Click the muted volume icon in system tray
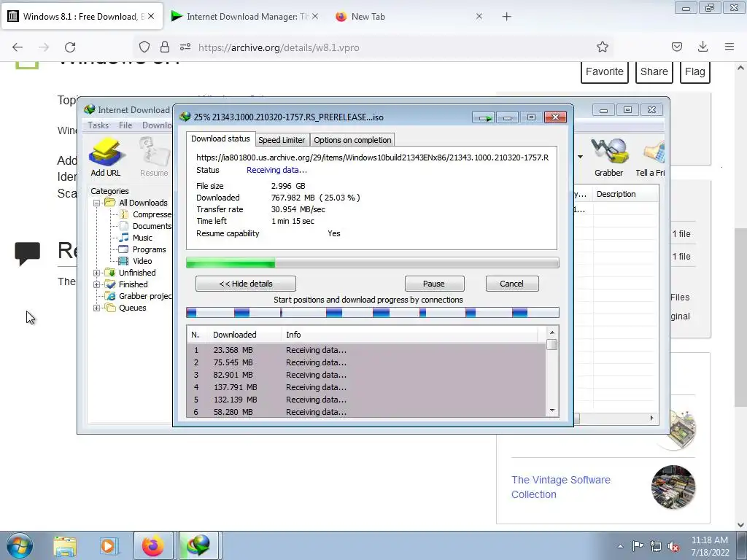Screen dimensions: 747x560 click(673, 546)
